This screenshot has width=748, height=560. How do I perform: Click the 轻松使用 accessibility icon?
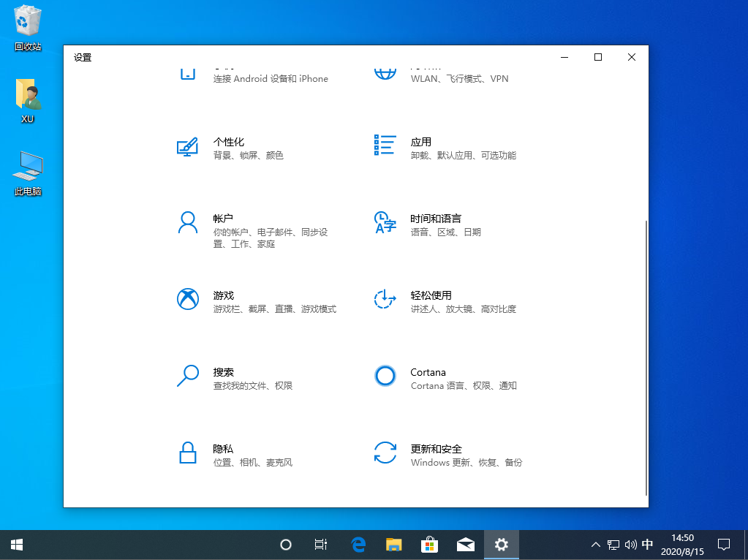[385, 299]
